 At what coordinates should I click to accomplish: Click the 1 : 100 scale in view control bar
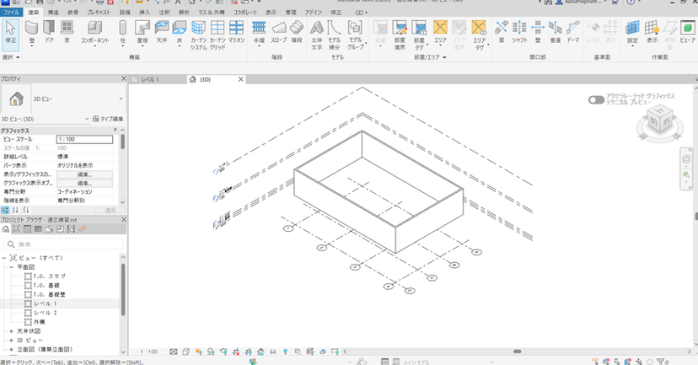pos(149,352)
